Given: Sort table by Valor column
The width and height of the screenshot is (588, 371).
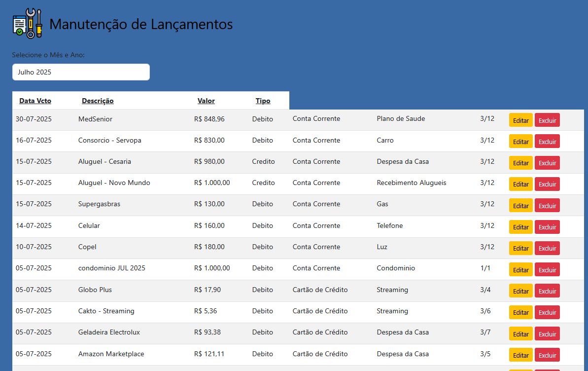Looking at the screenshot, I should click(206, 101).
